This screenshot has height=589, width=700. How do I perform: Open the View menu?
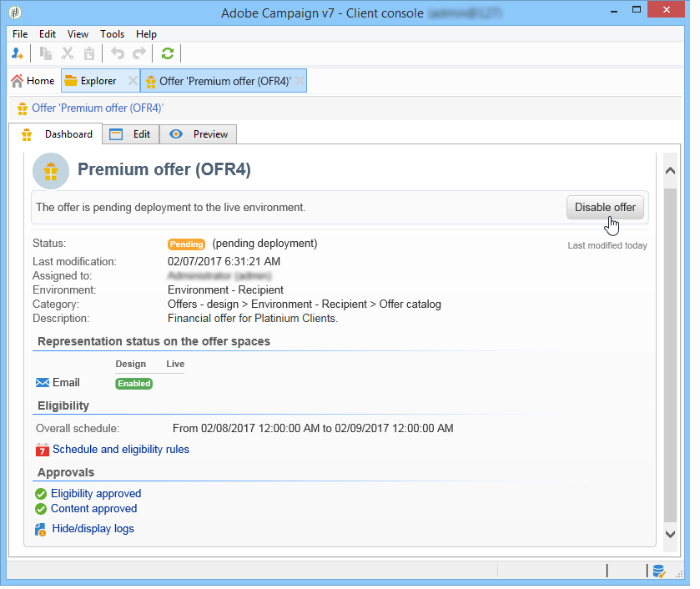pos(78,34)
